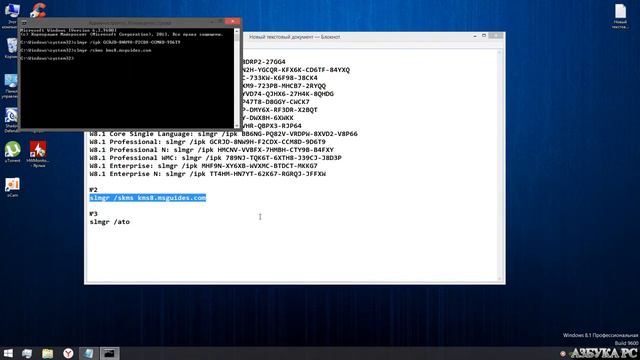Click the 'W8.1 Professional:' key line
This screenshot has width=640, height=360.
pyautogui.click(x=208, y=142)
